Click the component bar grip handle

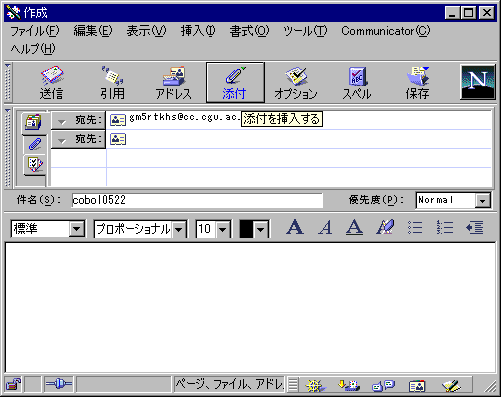pyautogui.click(x=293, y=385)
